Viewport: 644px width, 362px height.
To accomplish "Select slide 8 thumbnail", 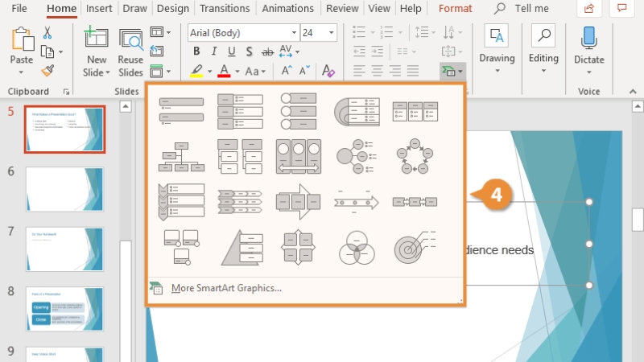I will point(64,309).
